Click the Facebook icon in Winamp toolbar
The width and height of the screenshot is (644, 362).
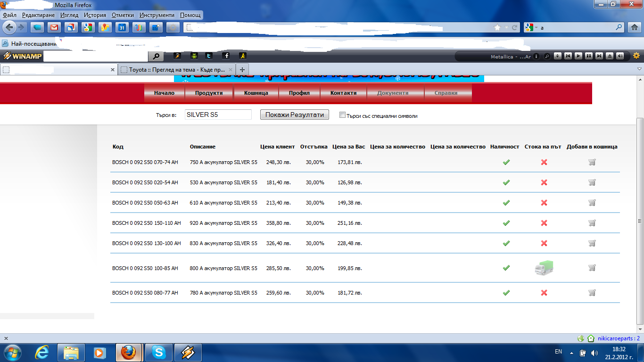point(226,56)
